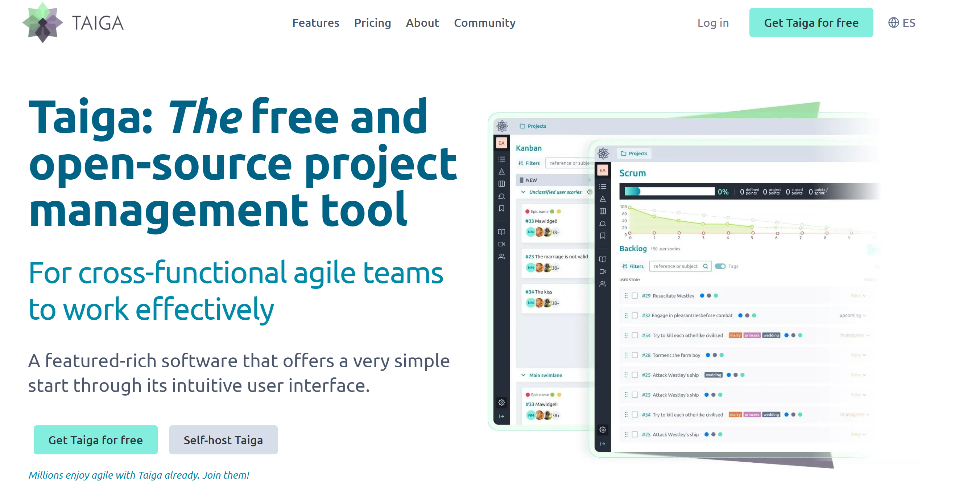
Task: Check the box for #25 story tagged wedding
Action: click(635, 375)
